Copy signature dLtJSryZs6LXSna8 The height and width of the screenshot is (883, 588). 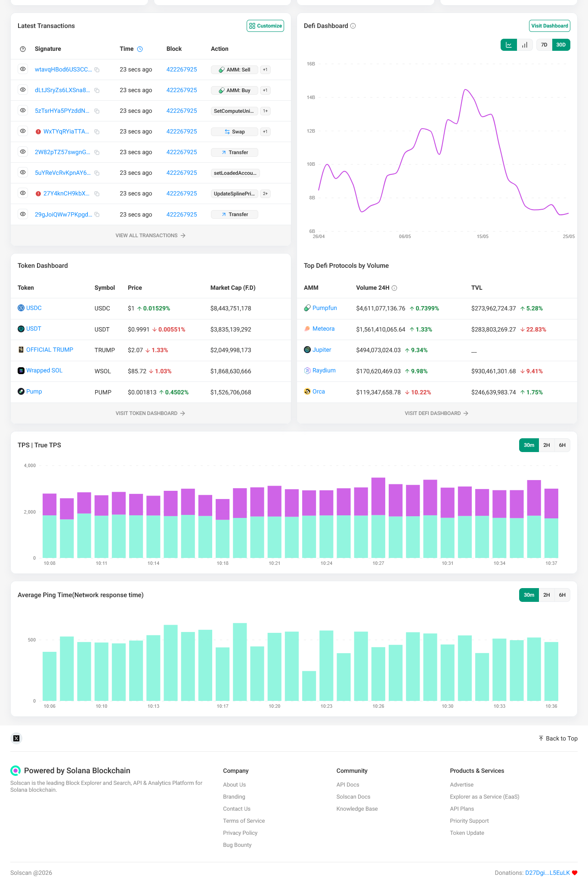[97, 90]
